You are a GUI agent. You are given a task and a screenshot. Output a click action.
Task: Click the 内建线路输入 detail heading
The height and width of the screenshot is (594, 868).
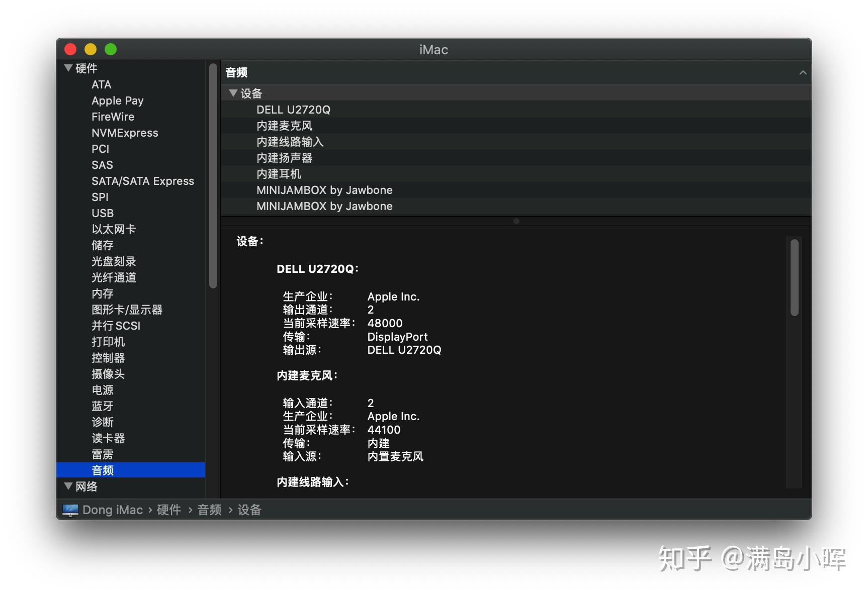[313, 482]
